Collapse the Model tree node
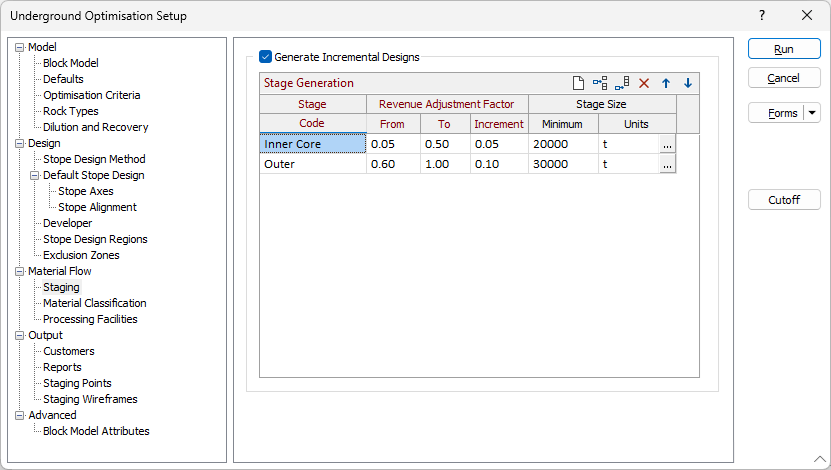The height and width of the screenshot is (470, 831). click(20, 47)
